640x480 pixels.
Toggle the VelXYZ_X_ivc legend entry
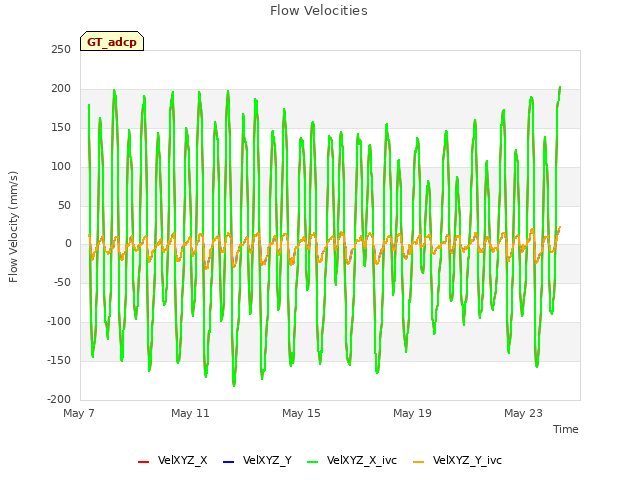352,461
